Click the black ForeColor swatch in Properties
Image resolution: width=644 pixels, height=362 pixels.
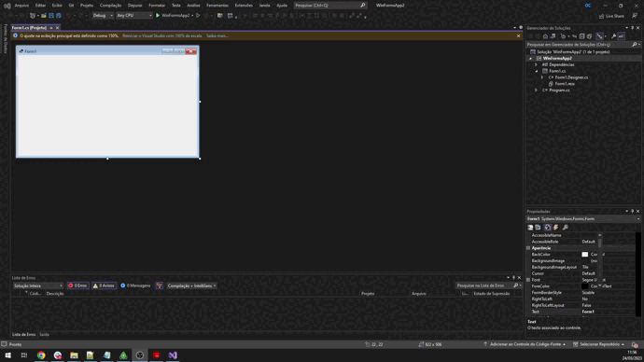(585, 286)
